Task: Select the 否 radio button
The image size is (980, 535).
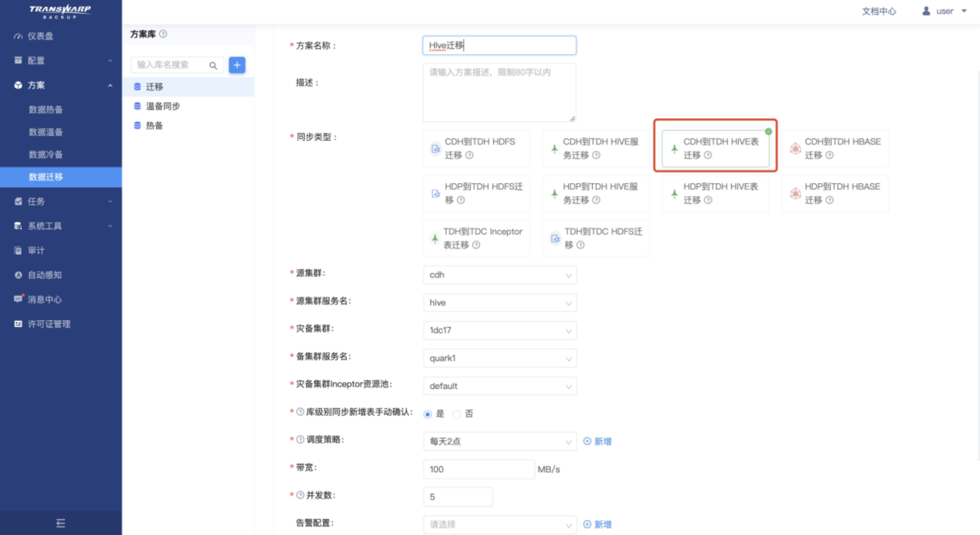Action: point(456,414)
